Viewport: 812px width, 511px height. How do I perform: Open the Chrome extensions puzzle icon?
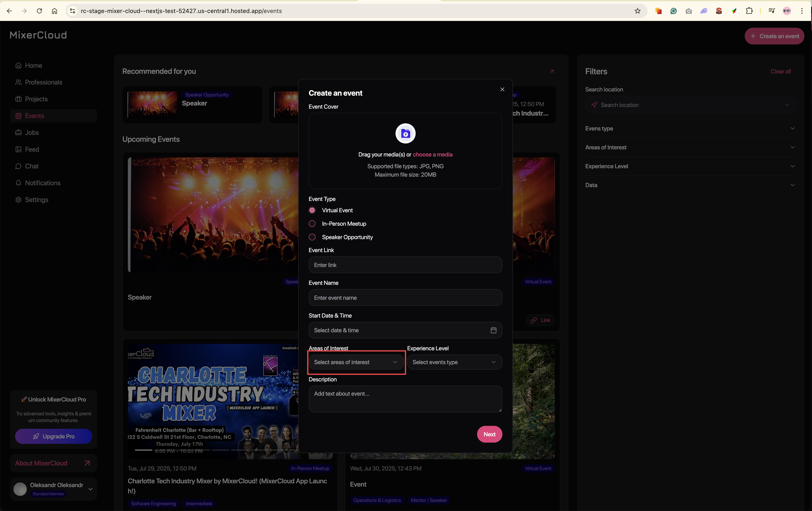749,11
